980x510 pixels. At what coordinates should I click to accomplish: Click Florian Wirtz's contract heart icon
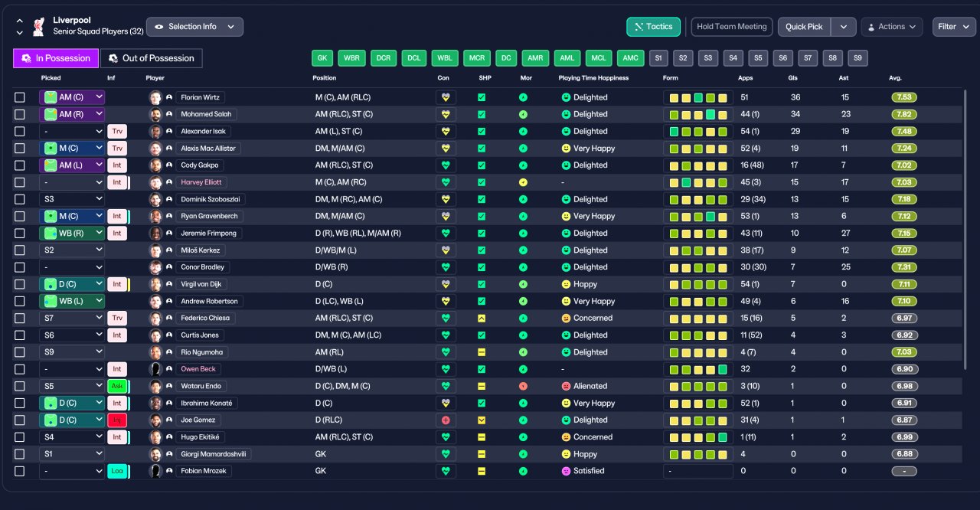tap(445, 97)
